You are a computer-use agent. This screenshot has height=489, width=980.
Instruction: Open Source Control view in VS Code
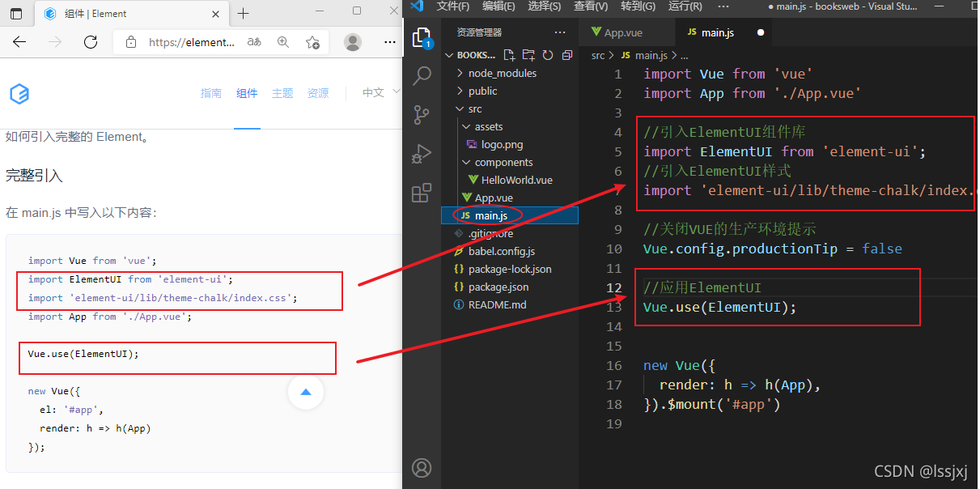point(422,115)
